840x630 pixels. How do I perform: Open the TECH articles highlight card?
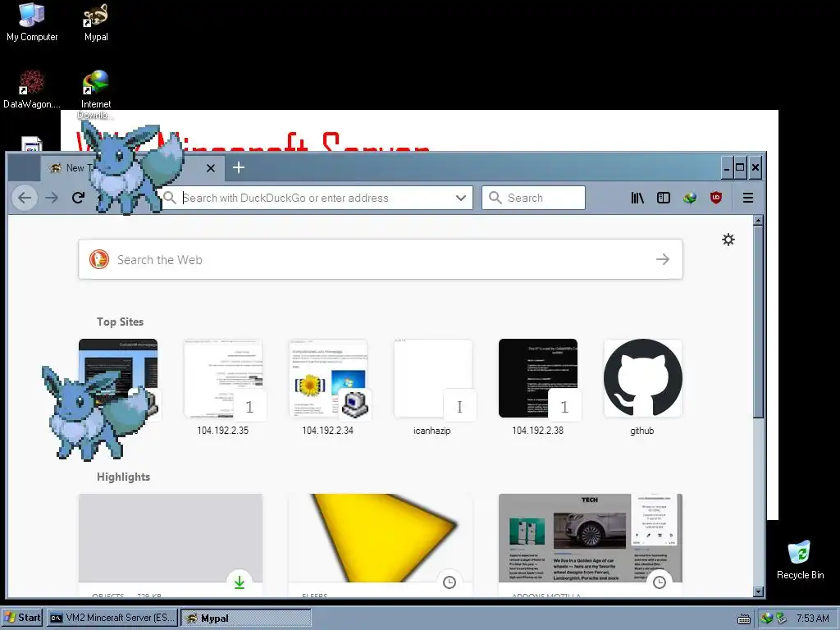pos(591,545)
